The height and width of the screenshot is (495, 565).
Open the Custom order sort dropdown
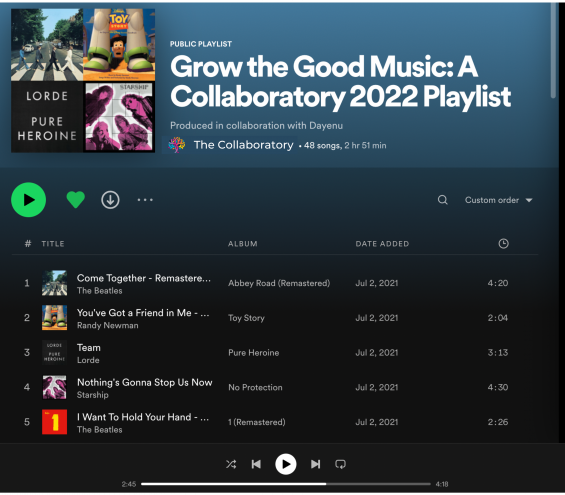tap(498, 200)
